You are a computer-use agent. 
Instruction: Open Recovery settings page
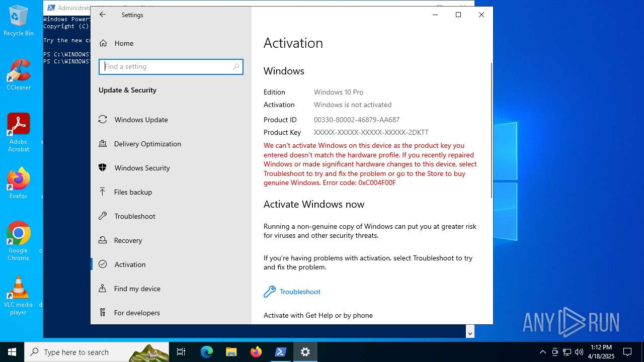pos(171,240)
